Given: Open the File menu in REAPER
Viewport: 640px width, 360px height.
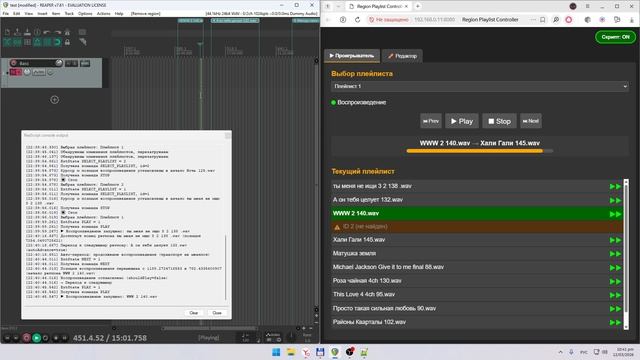Looking at the screenshot, I should 6,13.
